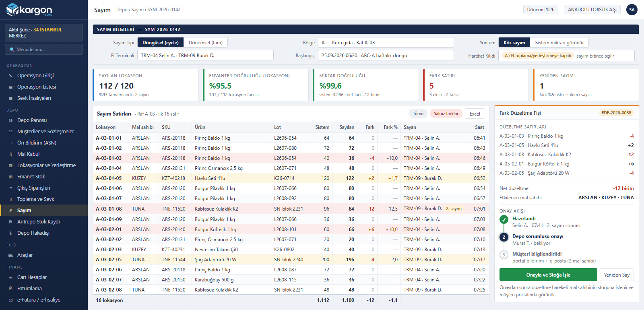Screen dimensions: 644x310
Task: Click the 2. sayım tag on A-03-01-08
Action: click(x=454, y=209)
